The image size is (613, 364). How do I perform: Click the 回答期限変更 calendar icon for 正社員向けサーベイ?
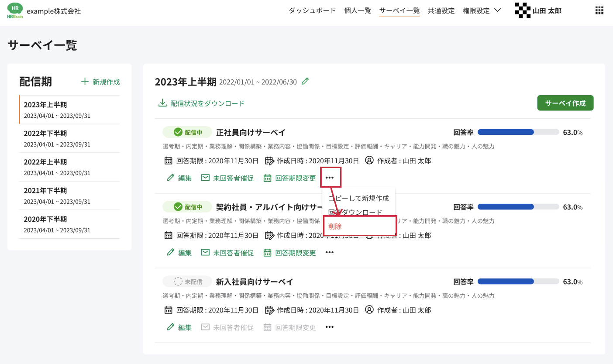pyautogui.click(x=267, y=178)
